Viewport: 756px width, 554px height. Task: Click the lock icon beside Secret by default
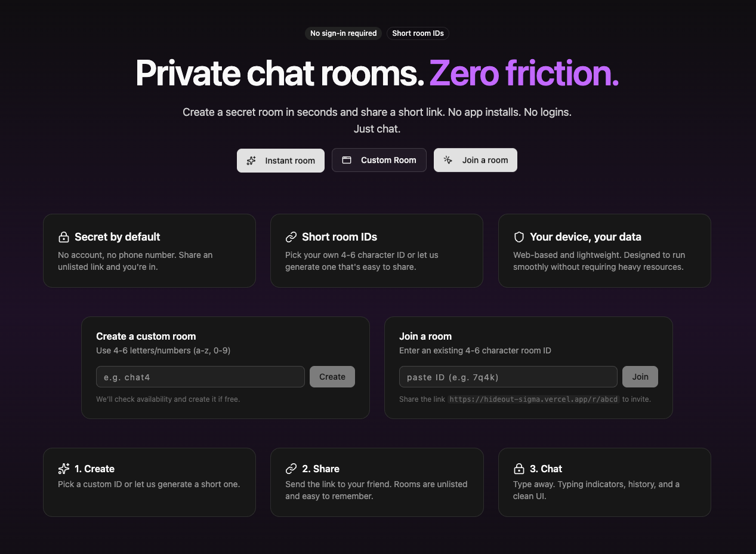(x=64, y=237)
